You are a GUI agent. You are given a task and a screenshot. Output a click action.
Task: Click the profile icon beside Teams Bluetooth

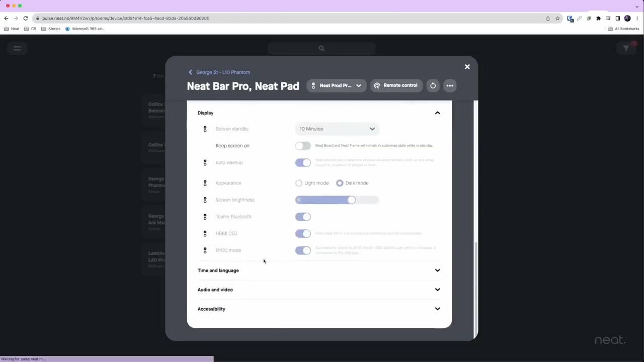point(205,217)
